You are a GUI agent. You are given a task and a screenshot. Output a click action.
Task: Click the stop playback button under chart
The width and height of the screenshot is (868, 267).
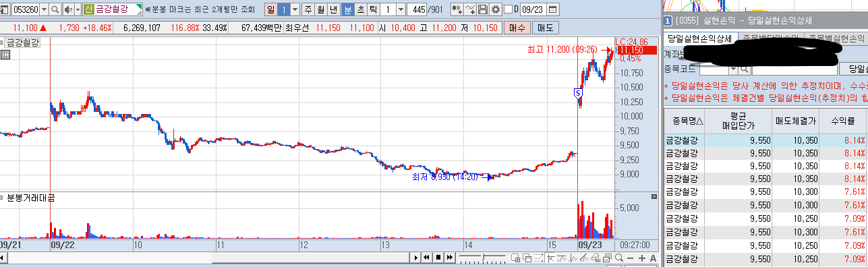coord(438,258)
